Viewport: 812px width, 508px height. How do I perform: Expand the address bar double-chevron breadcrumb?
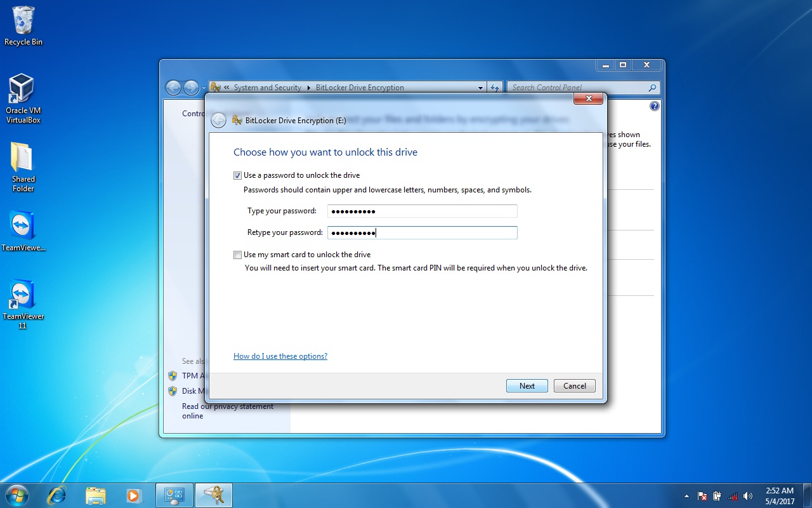tap(226, 88)
